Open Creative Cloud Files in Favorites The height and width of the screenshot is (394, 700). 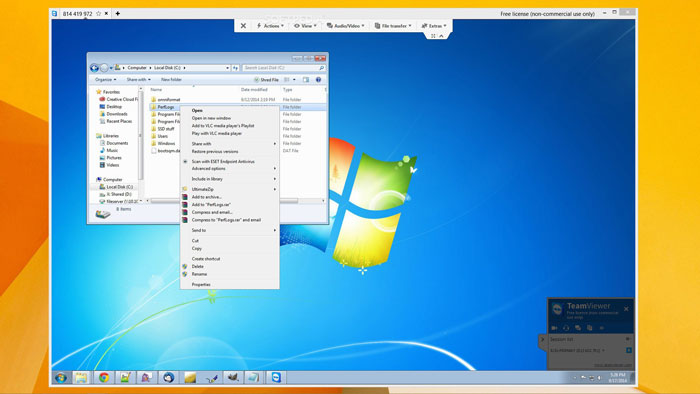(x=119, y=99)
